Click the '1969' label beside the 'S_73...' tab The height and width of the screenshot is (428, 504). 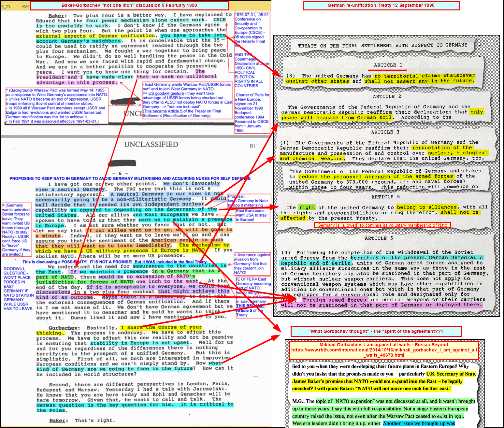[25, 7]
